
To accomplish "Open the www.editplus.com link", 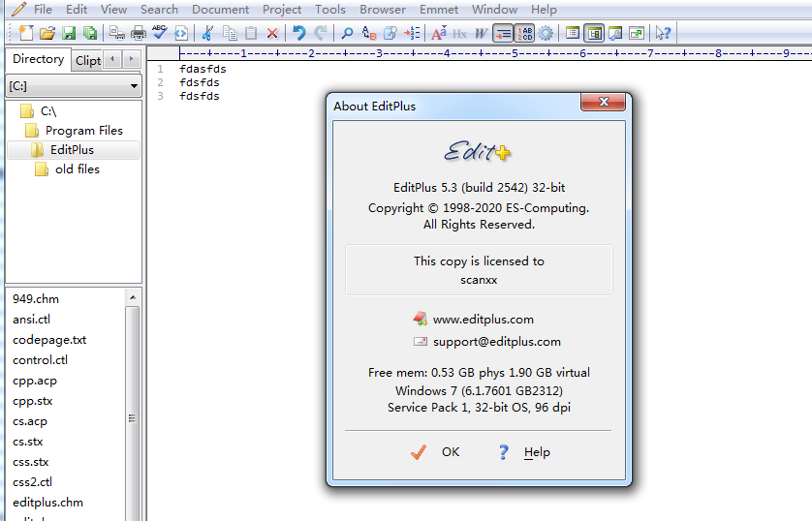I will [483, 320].
